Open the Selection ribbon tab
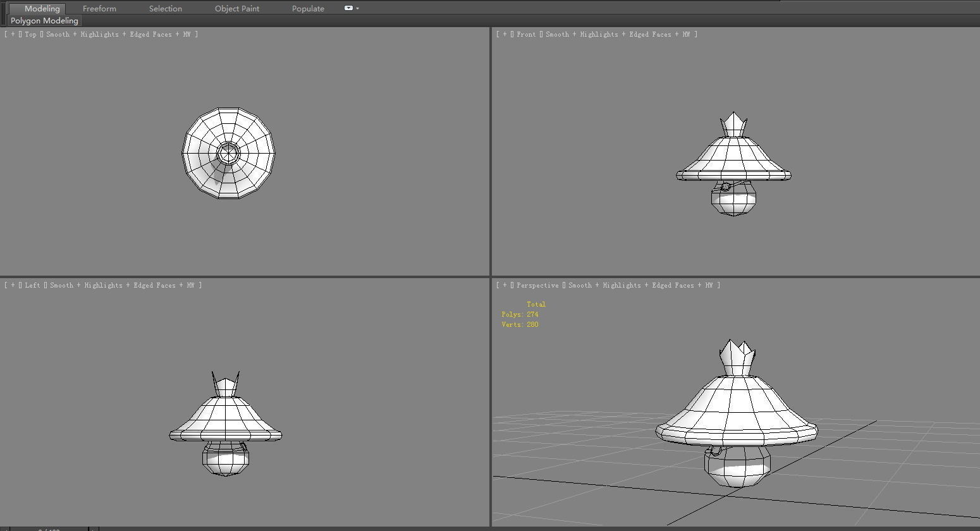This screenshot has width=980, height=531. [166, 8]
